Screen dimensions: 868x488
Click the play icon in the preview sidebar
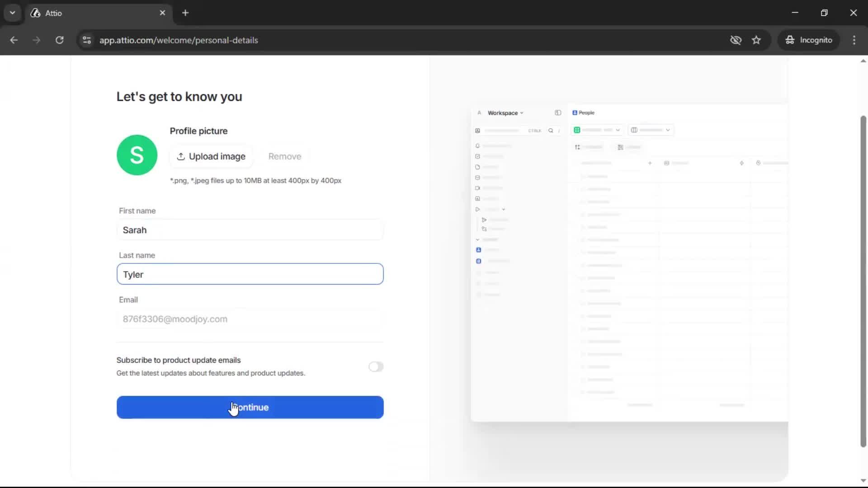pyautogui.click(x=478, y=209)
